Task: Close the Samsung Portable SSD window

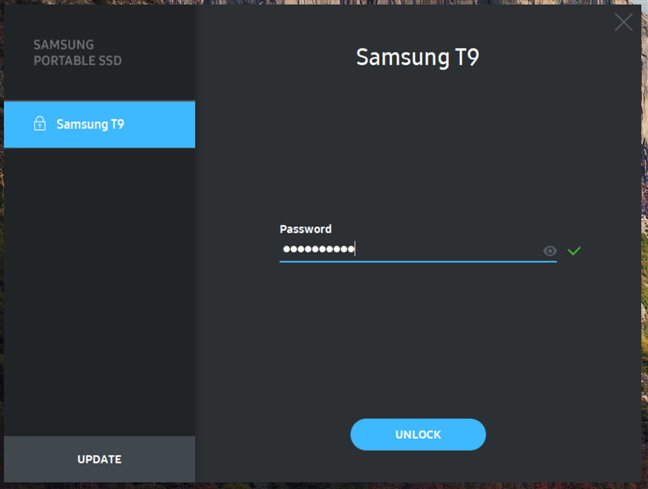Action: (x=623, y=22)
